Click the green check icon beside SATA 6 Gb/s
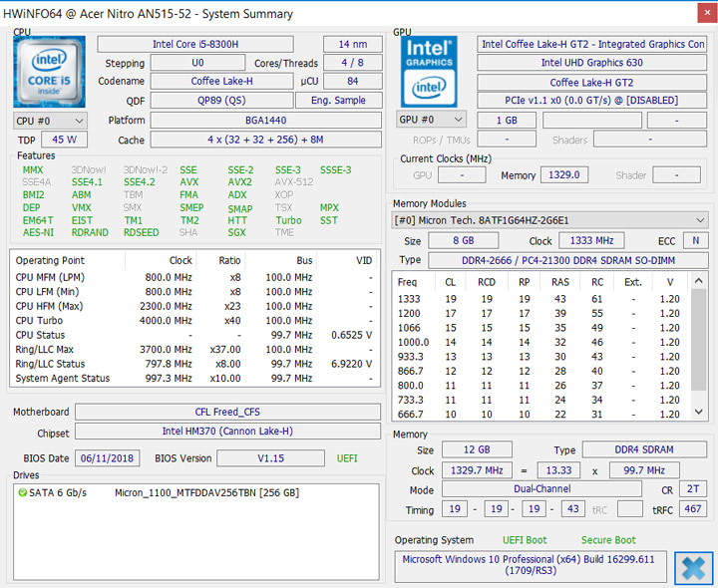Image resolution: width=718 pixels, height=588 pixels. coord(22,492)
